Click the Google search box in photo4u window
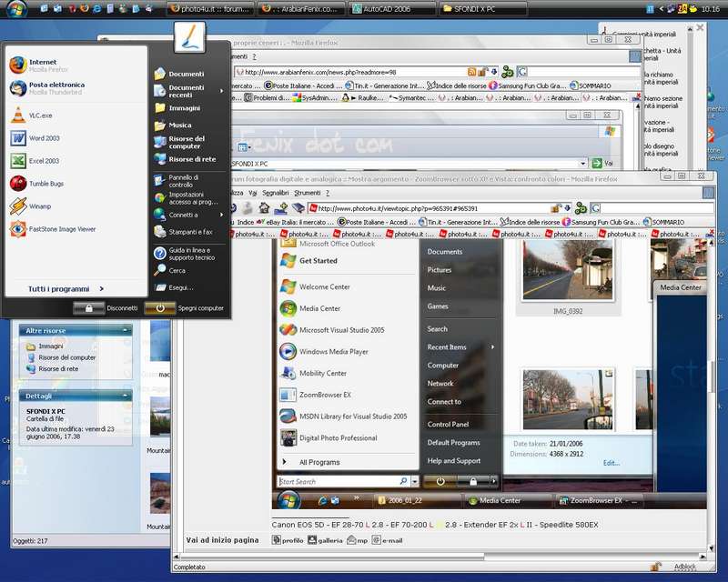Screen dimensions: 728x582 click(x=656, y=208)
